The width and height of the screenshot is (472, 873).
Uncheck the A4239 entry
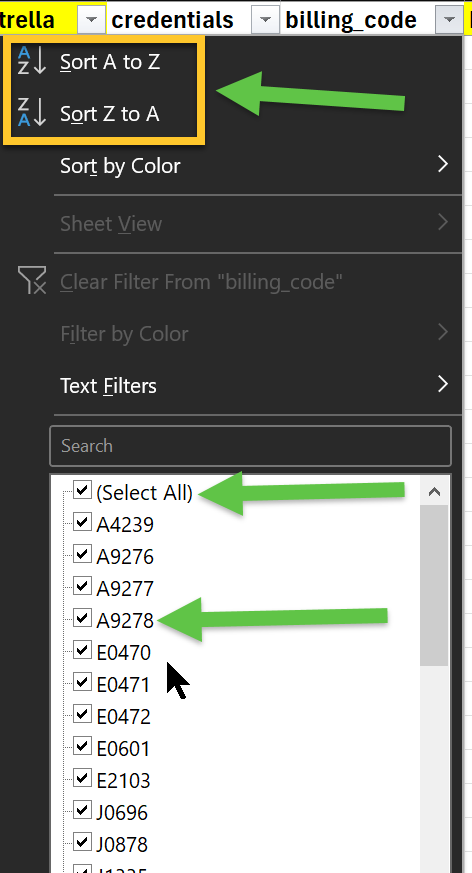click(82, 522)
